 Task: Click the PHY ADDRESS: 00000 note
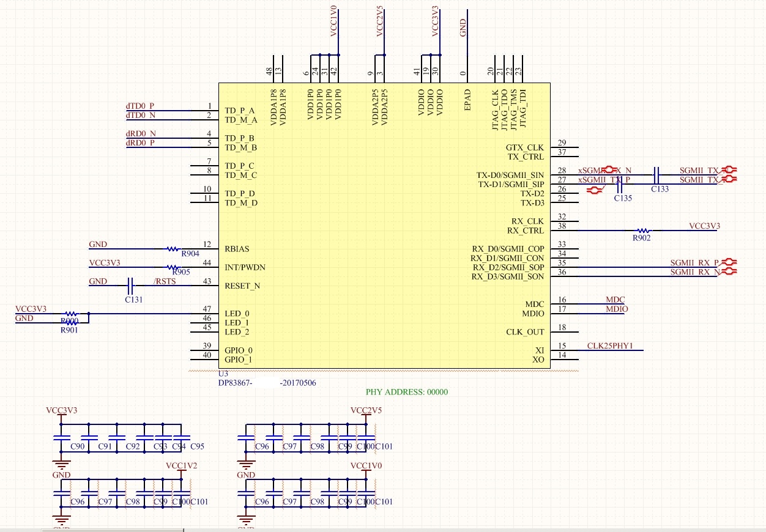pos(407,392)
